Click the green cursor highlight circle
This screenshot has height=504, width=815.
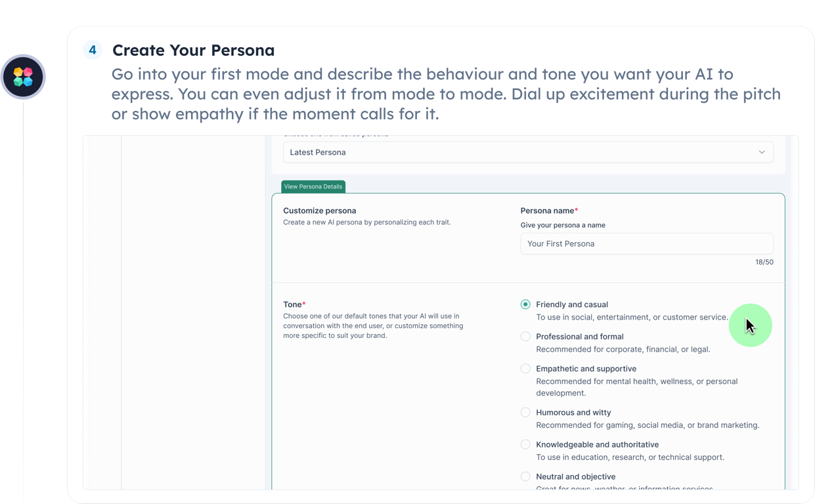750,325
